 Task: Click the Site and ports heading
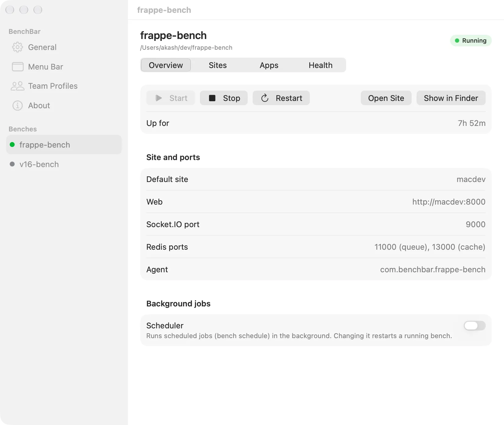point(173,157)
